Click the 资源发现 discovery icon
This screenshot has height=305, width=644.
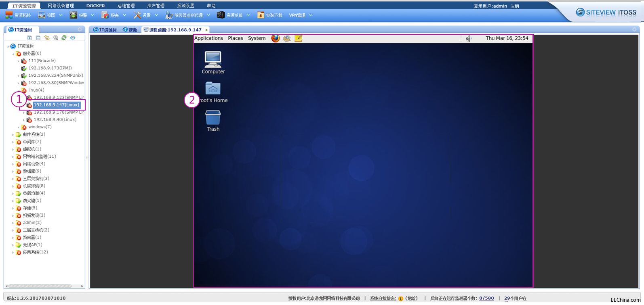pyautogui.click(x=221, y=15)
